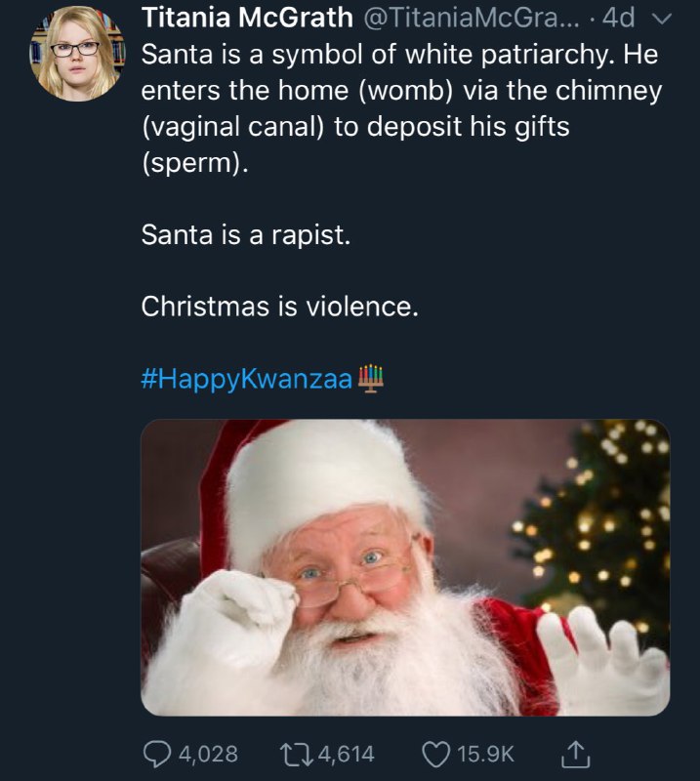
Task: Tap the share upload arrow icon
Action: click(x=577, y=752)
